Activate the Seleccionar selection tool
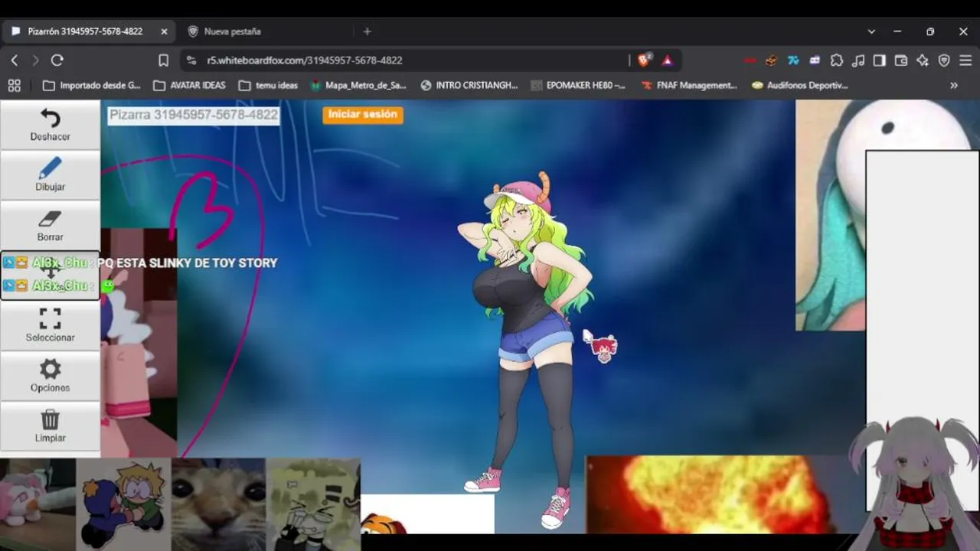This screenshot has height=551, width=980. tap(50, 326)
